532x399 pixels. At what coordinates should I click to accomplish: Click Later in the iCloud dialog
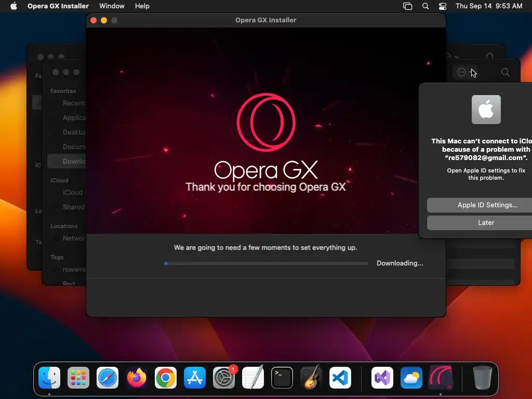pos(480,222)
